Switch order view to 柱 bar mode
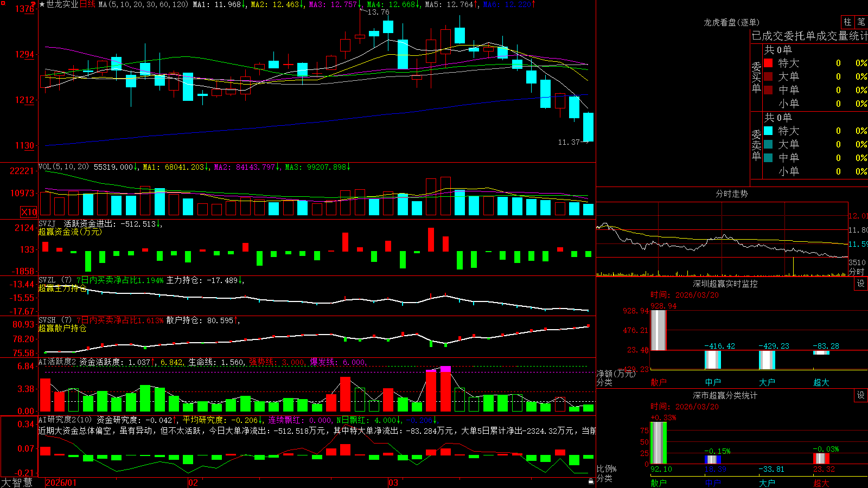This screenshot has width=868, height=488. coord(847,22)
